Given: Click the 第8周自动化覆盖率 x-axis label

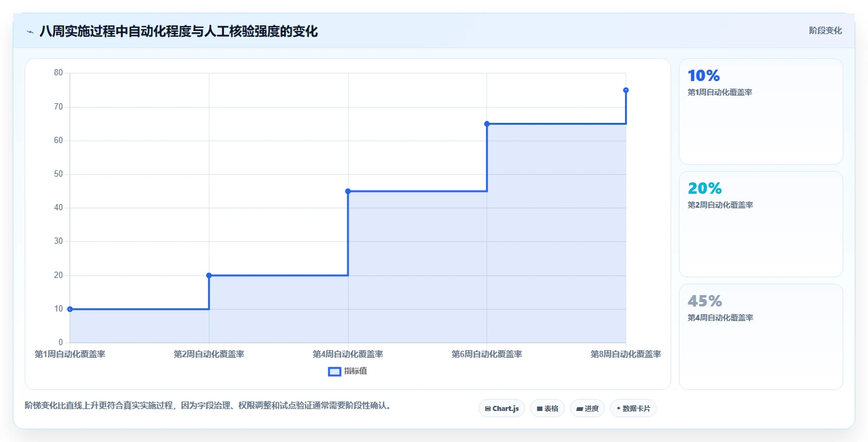Looking at the screenshot, I should [626, 355].
